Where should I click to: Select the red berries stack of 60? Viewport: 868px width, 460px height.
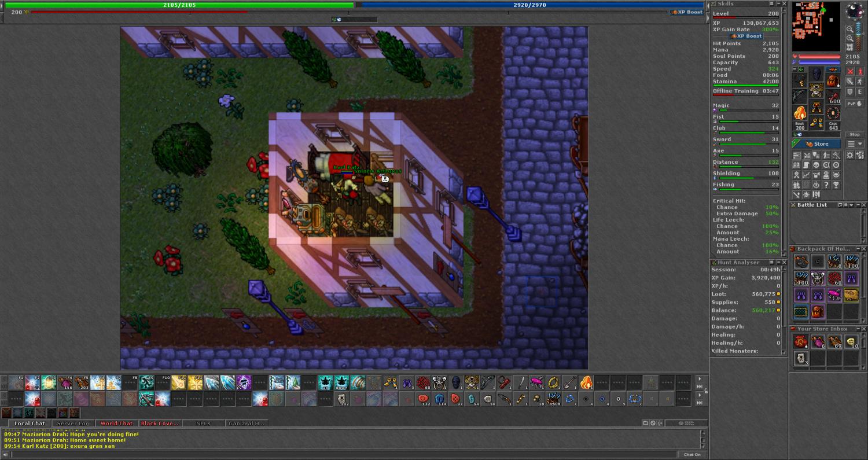(834, 279)
